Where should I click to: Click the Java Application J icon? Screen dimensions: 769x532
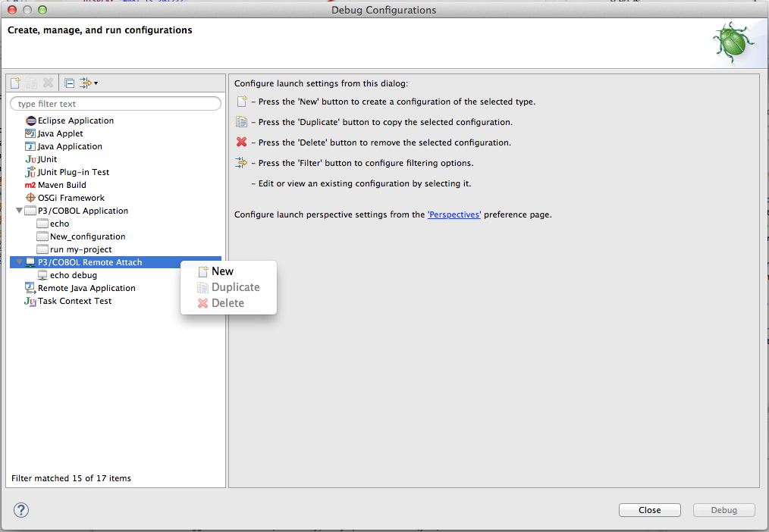point(30,146)
